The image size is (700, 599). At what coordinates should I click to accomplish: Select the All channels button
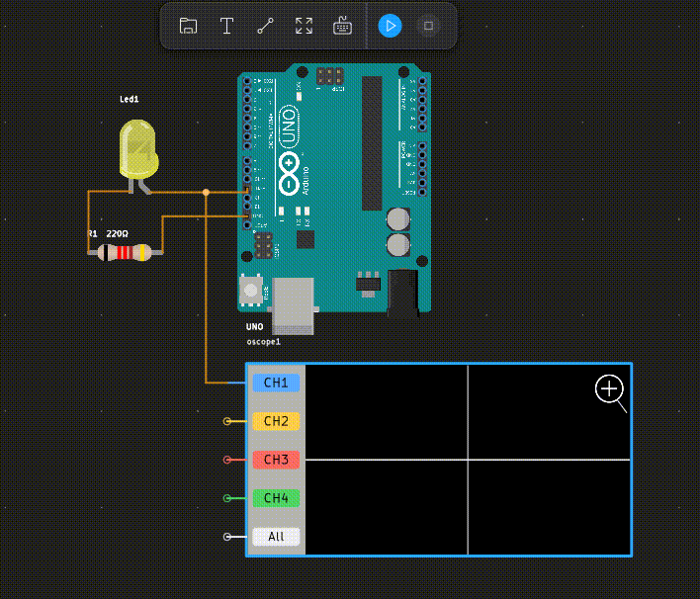click(276, 537)
